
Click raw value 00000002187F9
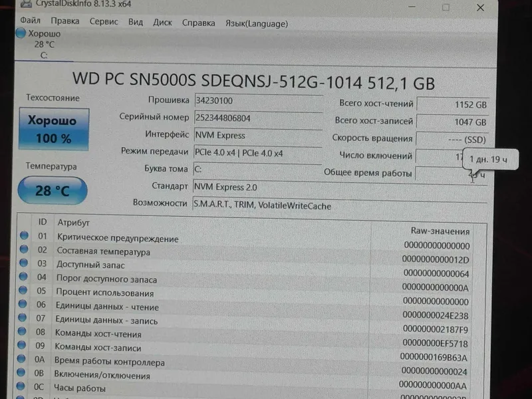[436, 329]
